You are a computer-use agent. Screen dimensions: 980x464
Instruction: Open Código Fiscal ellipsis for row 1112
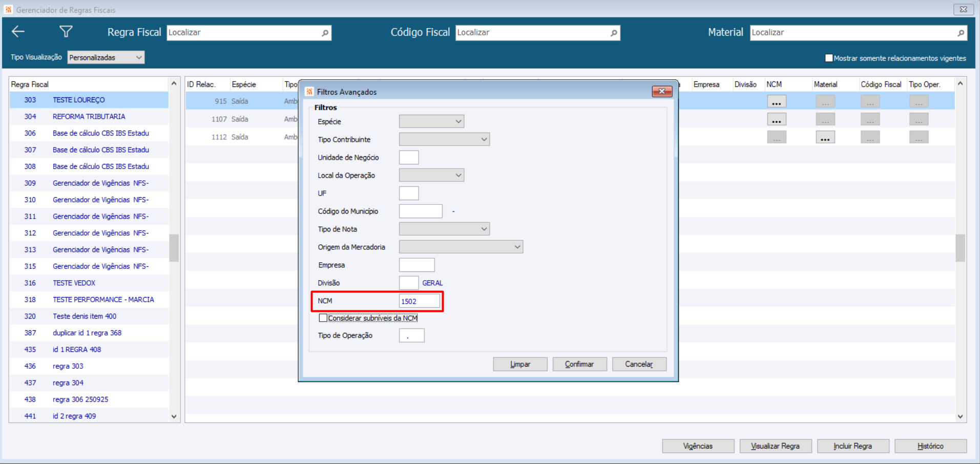pyautogui.click(x=870, y=138)
